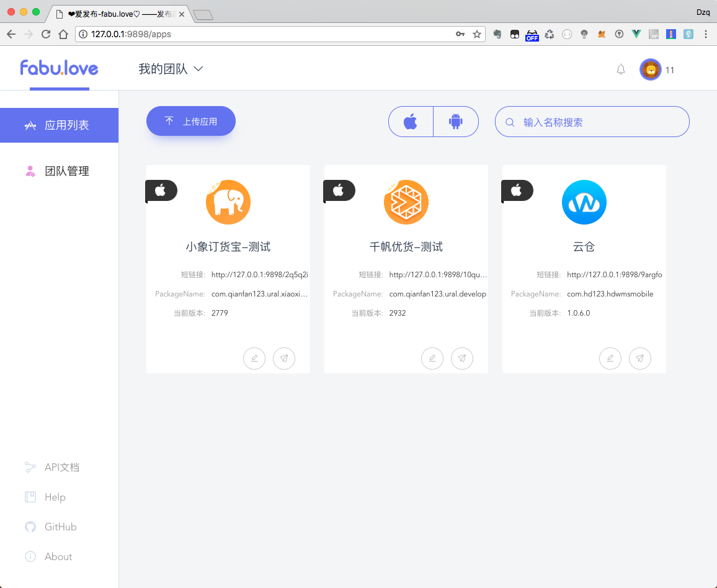Bookmark the page with star icon

coord(477,34)
